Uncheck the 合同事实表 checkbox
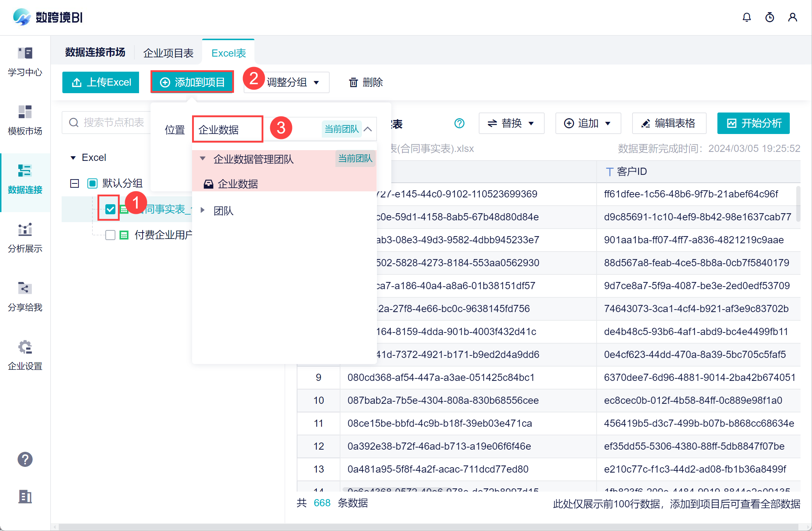Screen dimensions: 812x531 (x=110, y=209)
